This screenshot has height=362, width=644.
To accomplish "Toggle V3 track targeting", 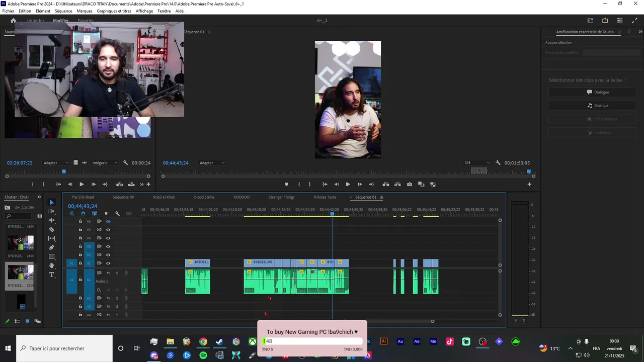I will coord(89,246).
